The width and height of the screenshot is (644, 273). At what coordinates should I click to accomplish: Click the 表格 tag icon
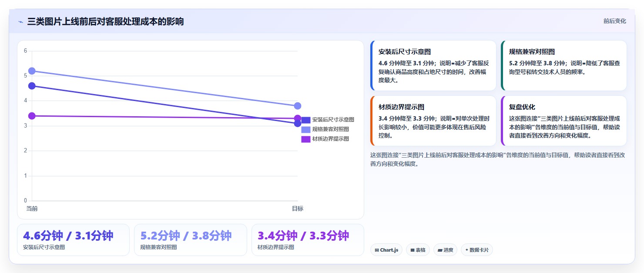(x=413, y=250)
